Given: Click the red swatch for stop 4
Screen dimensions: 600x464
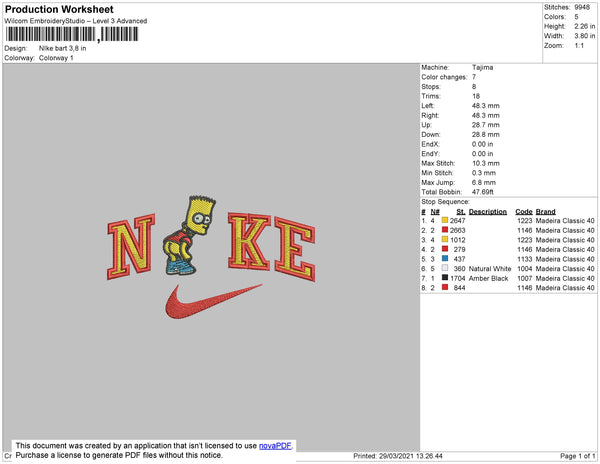Looking at the screenshot, I should (x=445, y=249).
